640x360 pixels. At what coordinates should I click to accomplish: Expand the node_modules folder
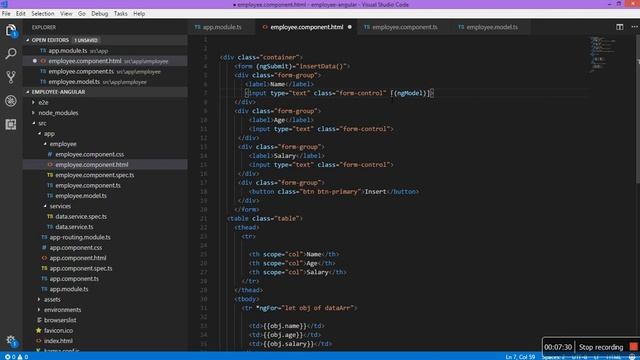(x=34, y=113)
